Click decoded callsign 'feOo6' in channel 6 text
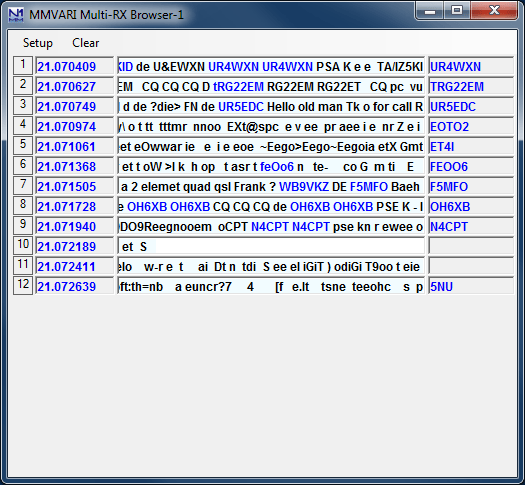The image size is (525, 485). point(277,167)
